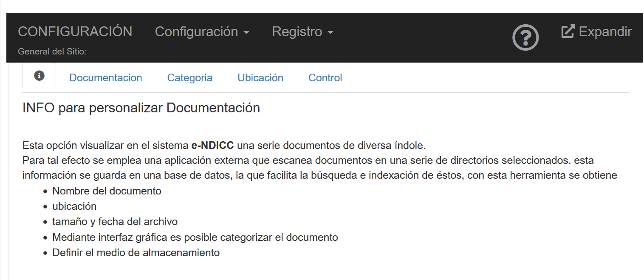Click 'Mediante interfaz gráfica' list item
Image resolution: width=644 pixels, height=280 pixels.
(195, 237)
